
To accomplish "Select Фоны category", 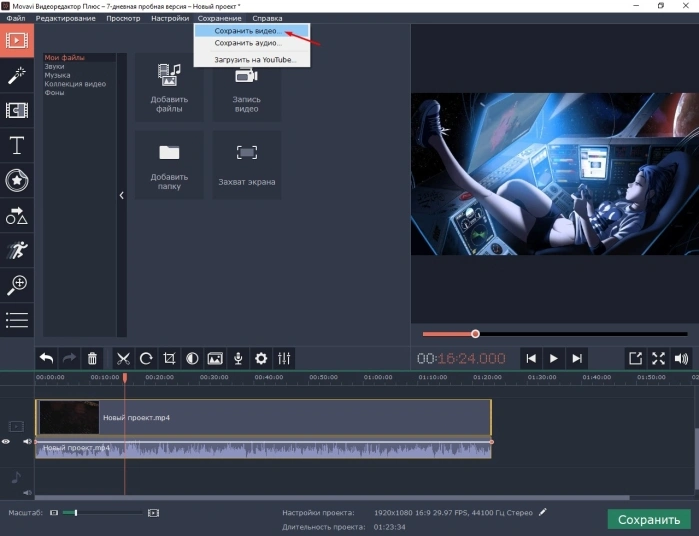I will 54,93.
